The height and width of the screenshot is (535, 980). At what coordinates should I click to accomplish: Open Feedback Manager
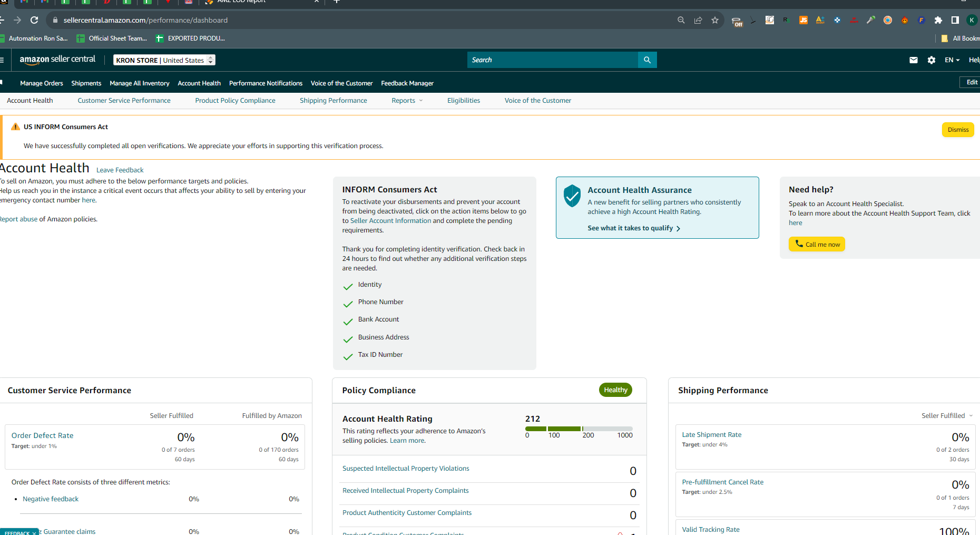(x=407, y=83)
